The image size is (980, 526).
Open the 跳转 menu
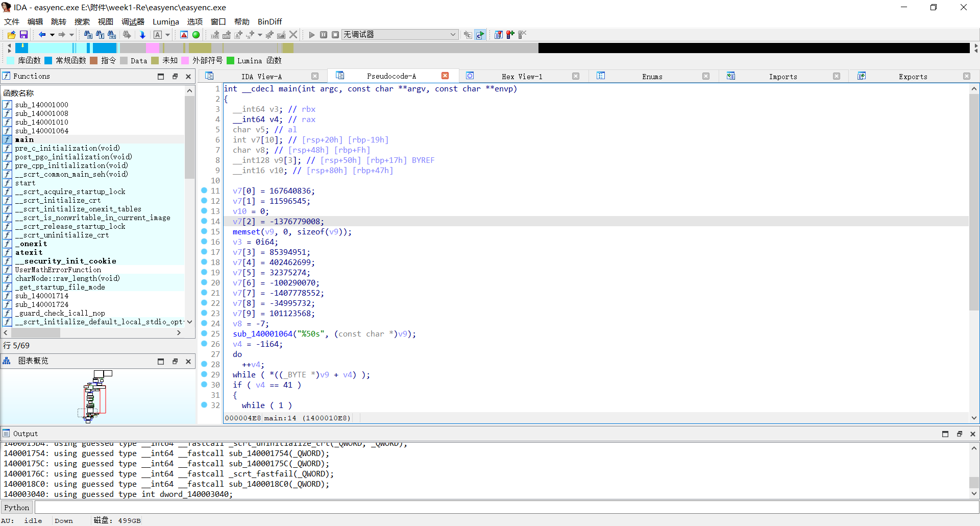point(59,21)
